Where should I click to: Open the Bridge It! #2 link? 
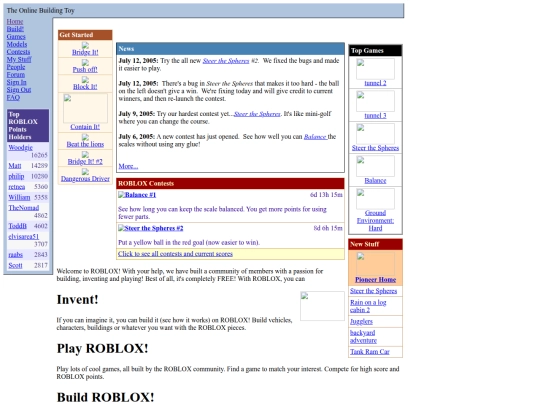coord(85,162)
